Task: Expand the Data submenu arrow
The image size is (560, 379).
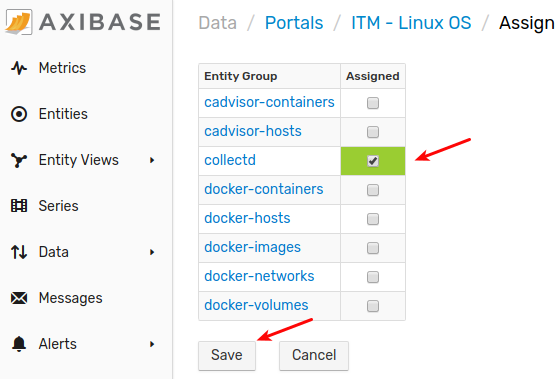Action: (152, 252)
